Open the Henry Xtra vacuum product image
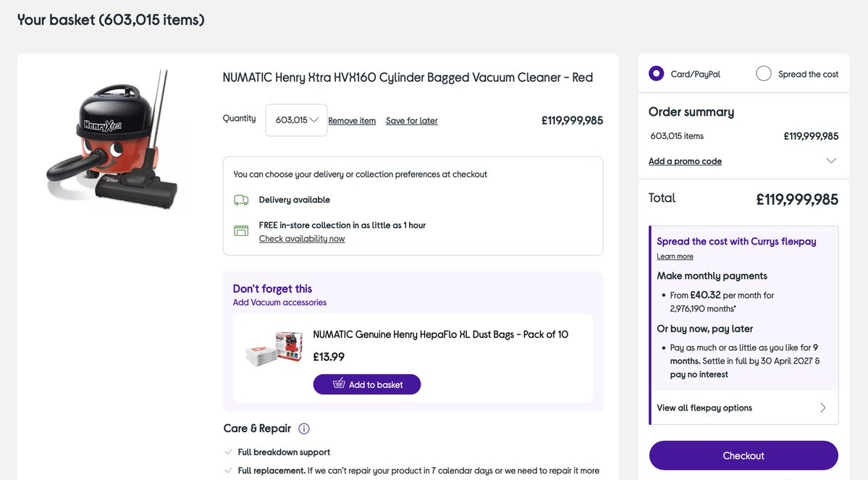The width and height of the screenshot is (868, 480). (114, 140)
